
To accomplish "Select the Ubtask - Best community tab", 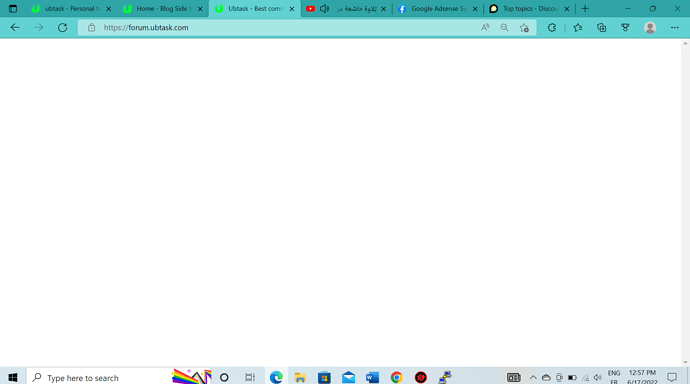I will (255, 8).
